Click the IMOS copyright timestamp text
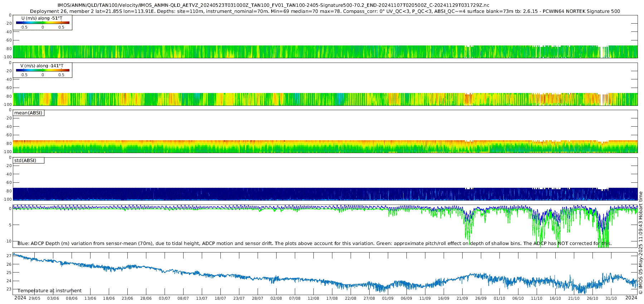Screen dimensions: 644x304 (x=640, y=243)
